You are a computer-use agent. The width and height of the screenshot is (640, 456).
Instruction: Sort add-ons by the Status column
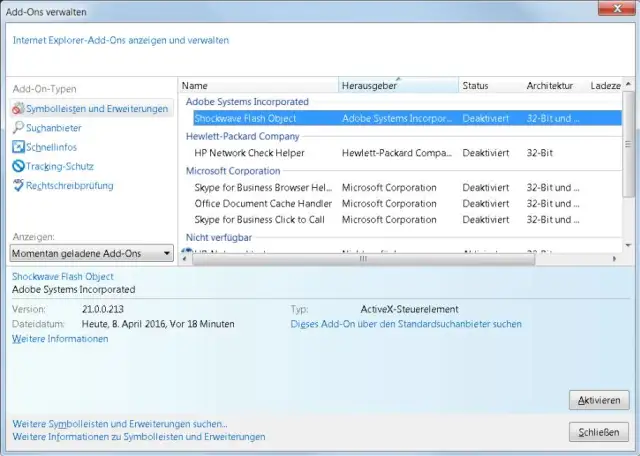pos(489,86)
